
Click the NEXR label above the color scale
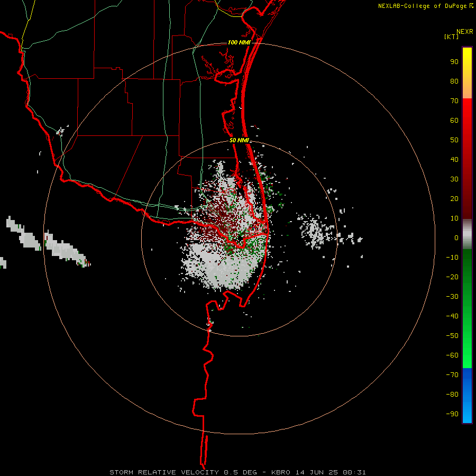(x=465, y=32)
